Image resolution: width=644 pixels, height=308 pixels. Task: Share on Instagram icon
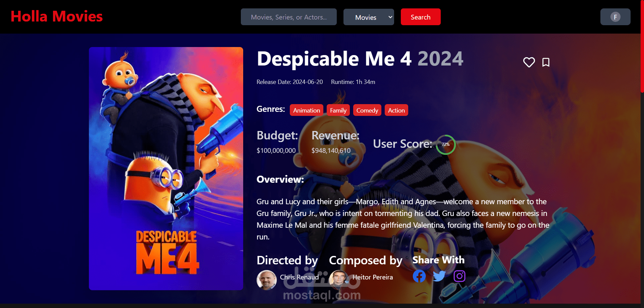pos(460,276)
